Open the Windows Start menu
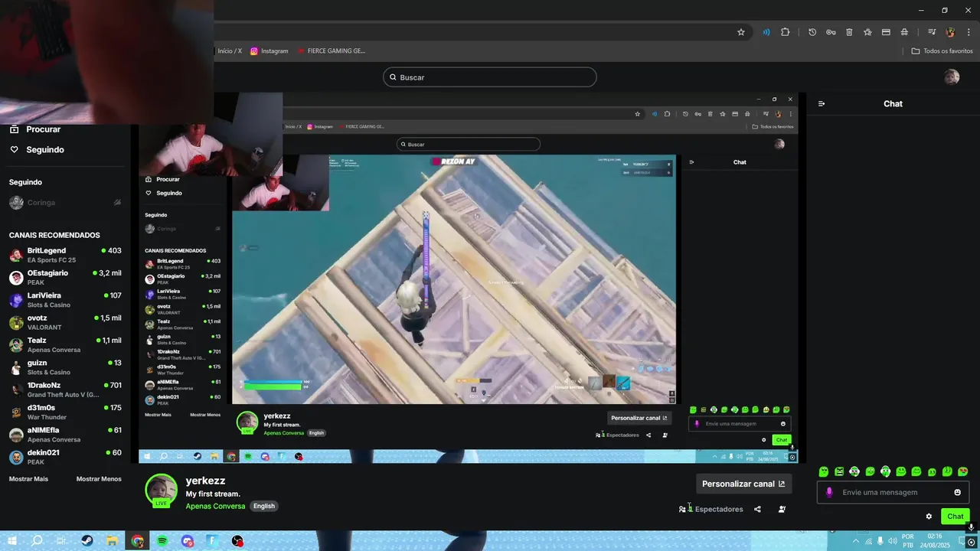 (x=12, y=540)
